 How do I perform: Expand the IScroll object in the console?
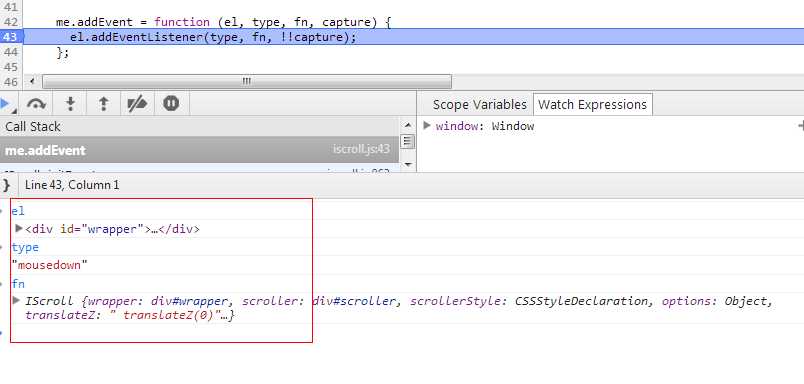click(16, 300)
